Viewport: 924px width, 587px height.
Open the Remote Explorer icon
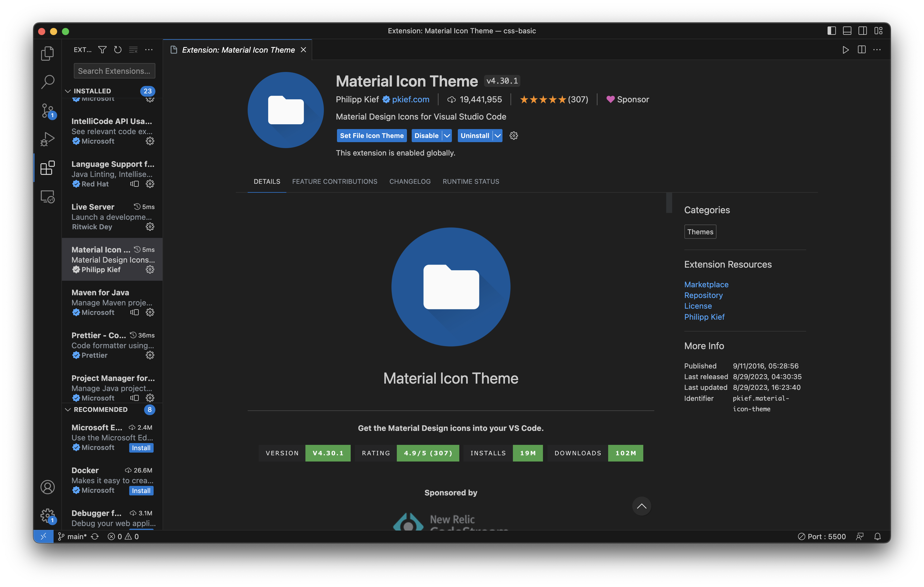pos(47,197)
